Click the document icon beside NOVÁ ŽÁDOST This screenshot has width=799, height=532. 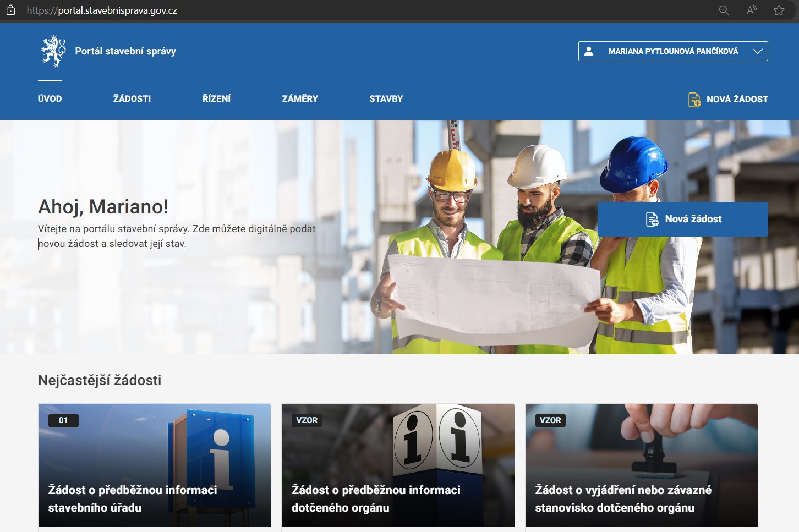pos(694,100)
